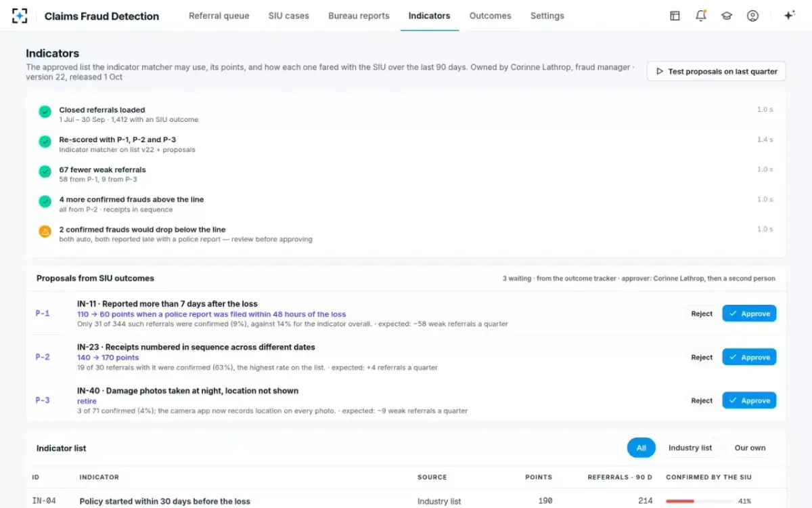Image resolution: width=812 pixels, height=508 pixels.
Task: Click '4 more confirmed frauds above the line'
Action: pos(131,200)
